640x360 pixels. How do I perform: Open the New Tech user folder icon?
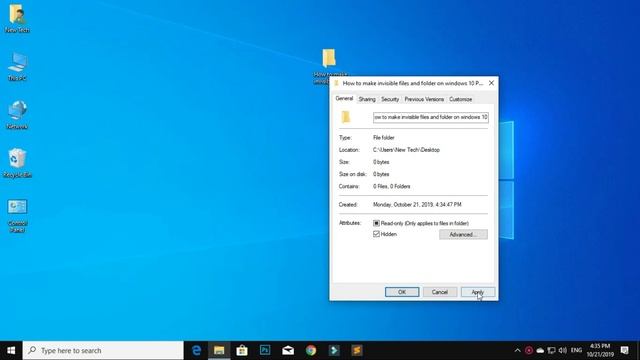point(17,18)
